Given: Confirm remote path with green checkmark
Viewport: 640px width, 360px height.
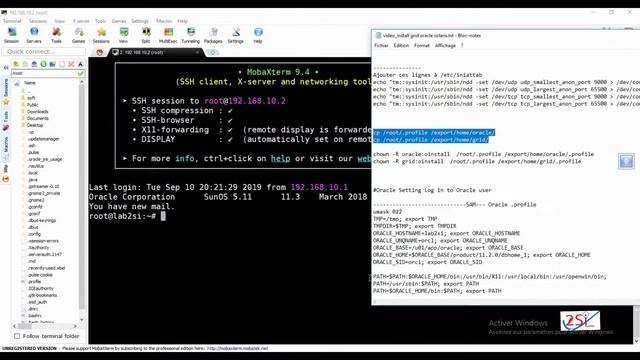Looking at the screenshot, I should (x=80, y=73).
